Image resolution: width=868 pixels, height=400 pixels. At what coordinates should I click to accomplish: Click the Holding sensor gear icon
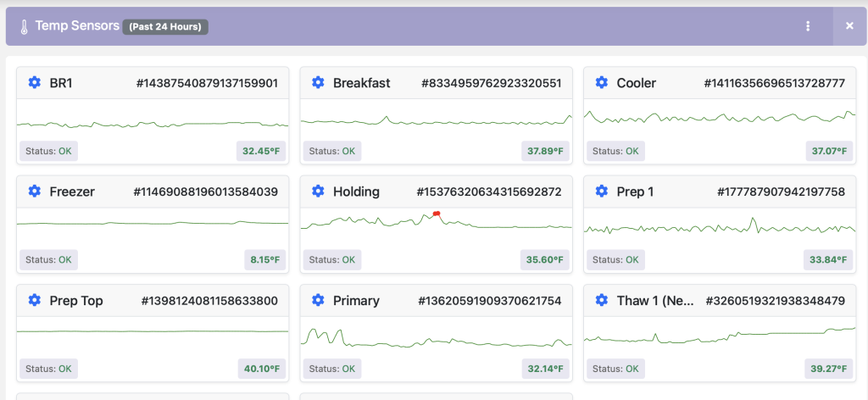coord(318,192)
